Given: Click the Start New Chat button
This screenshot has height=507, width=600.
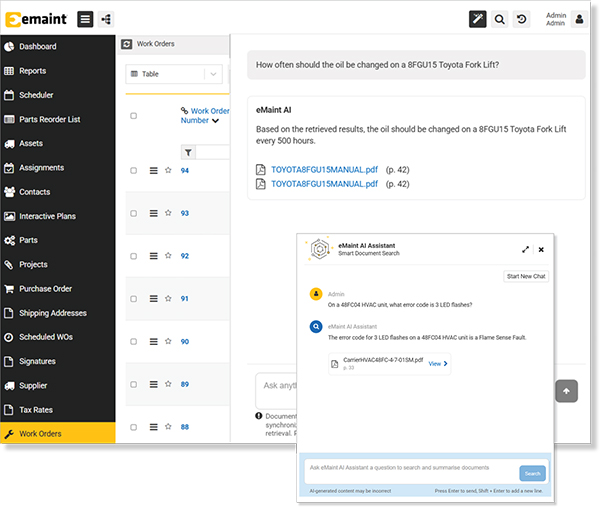Looking at the screenshot, I should click(x=526, y=276).
